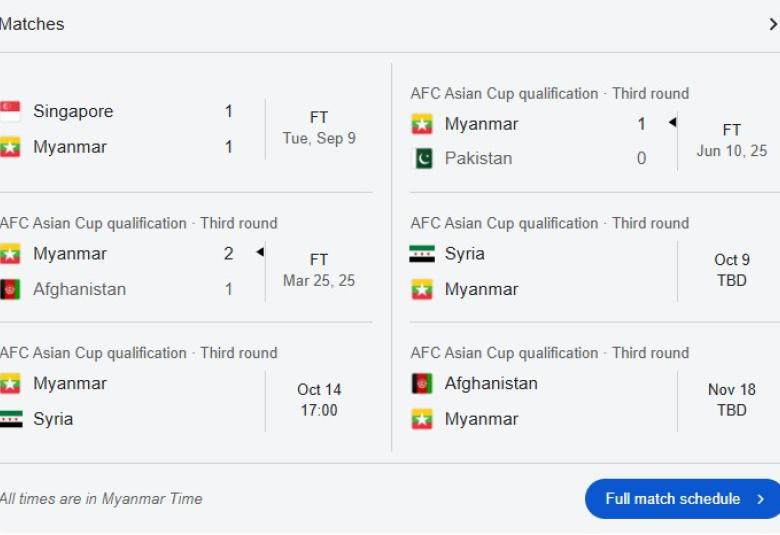Click Afghanistan flag in Nov 18 match
This screenshot has height=535, width=780.
[x=422, y=384]
